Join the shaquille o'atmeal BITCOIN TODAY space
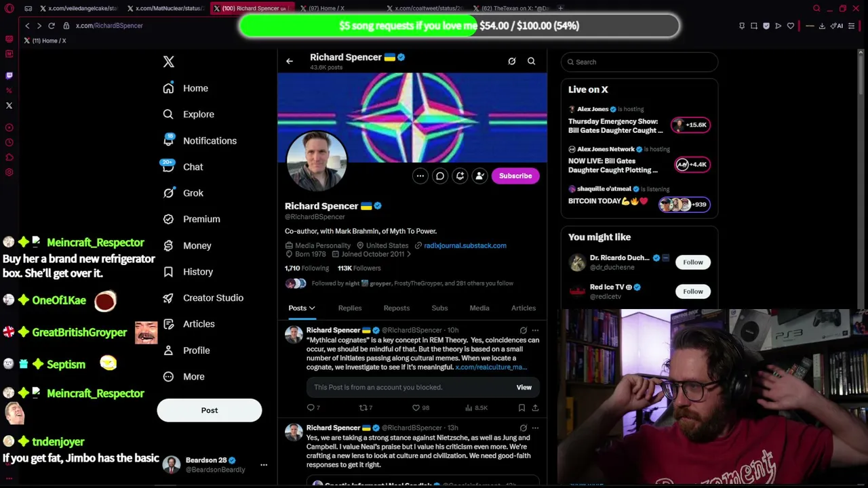This screenshot has height=488, width=868. [639, 199]
